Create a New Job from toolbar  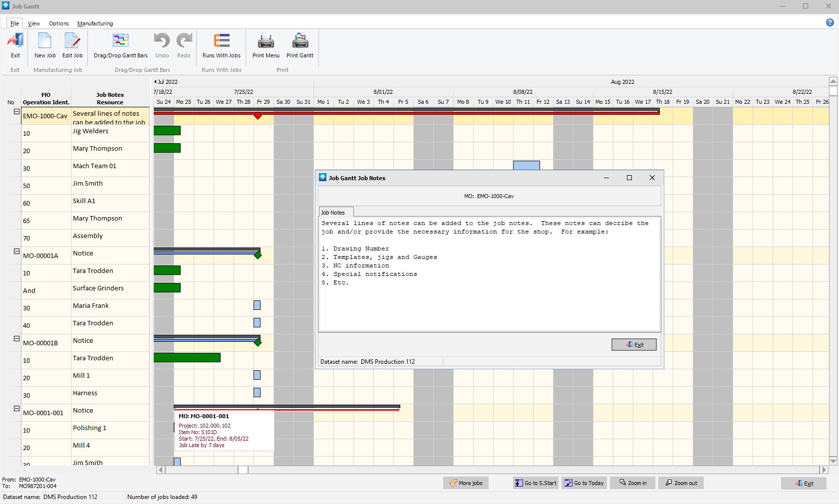tap(45, 45)
